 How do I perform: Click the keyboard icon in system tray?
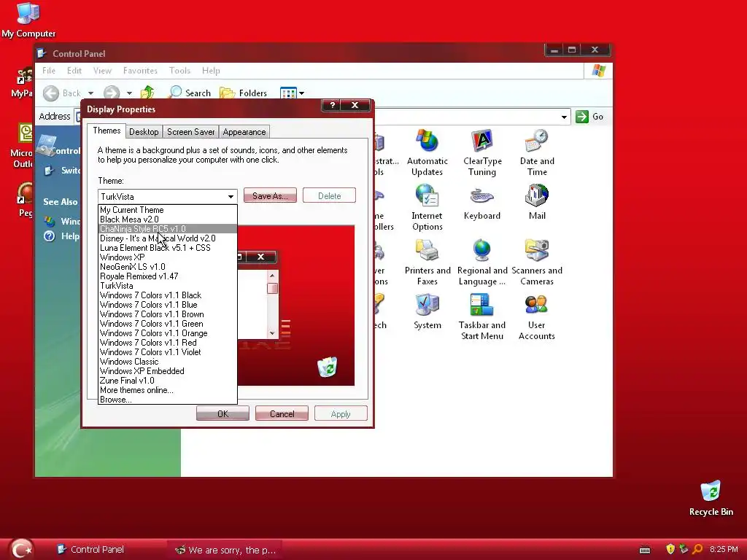point(645,550)
